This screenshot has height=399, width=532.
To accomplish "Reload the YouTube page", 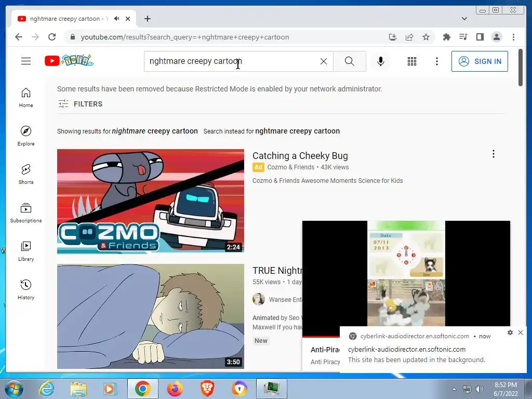I will pyautogui.click(x=52, y=37).
